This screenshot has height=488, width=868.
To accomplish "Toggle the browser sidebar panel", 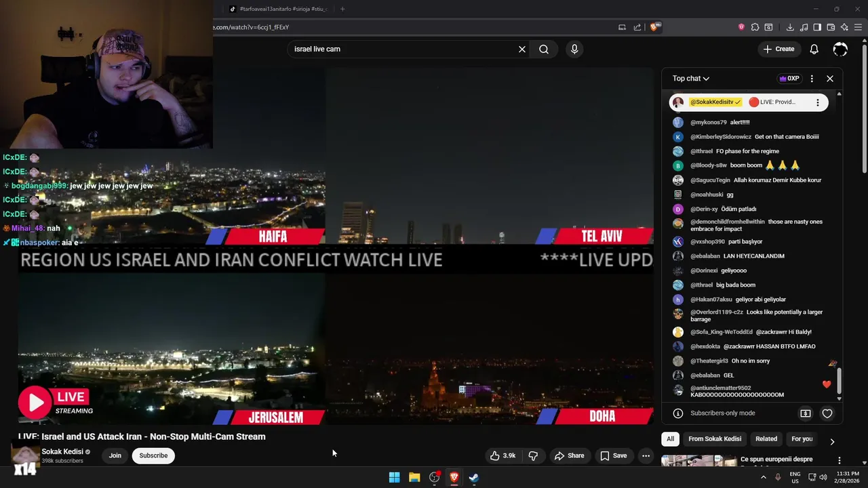I will [x=817, y=27].
